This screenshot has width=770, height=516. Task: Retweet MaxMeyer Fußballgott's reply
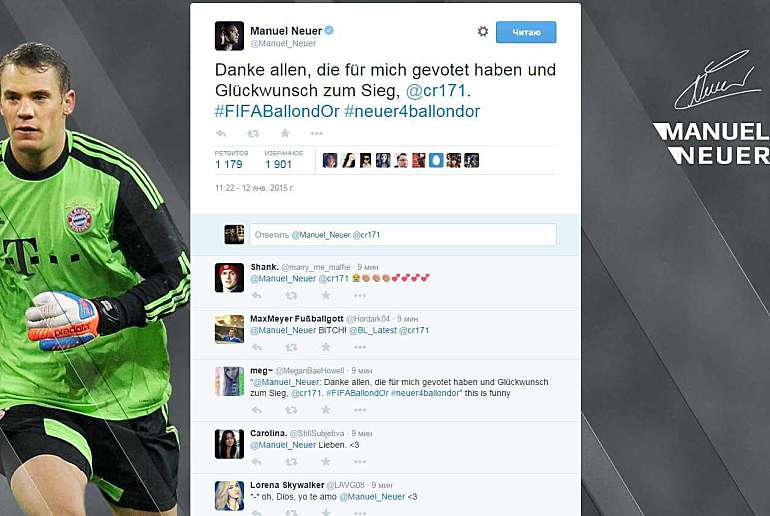pyautogui.click(x=291, y=347)
